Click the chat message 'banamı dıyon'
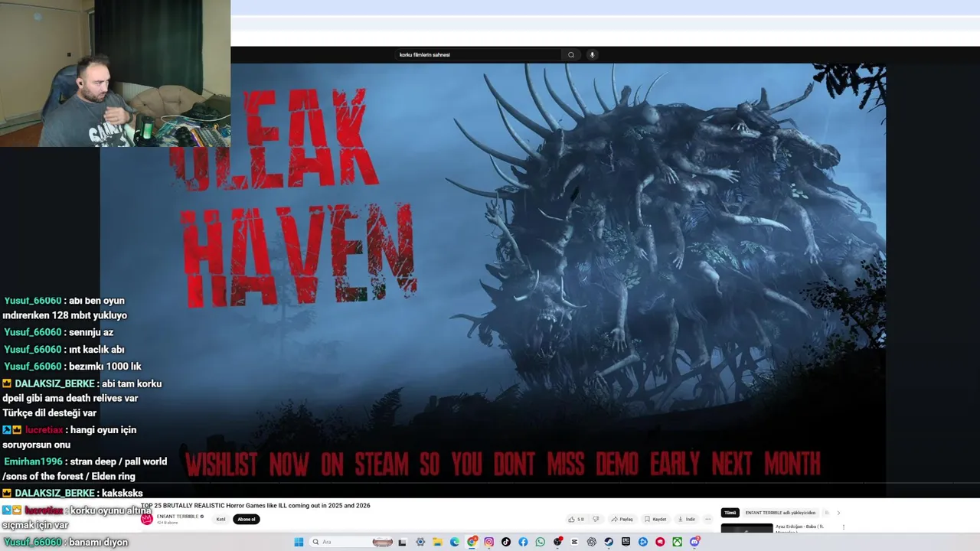This screenshot has height=551, width=980. coord(98,542)
